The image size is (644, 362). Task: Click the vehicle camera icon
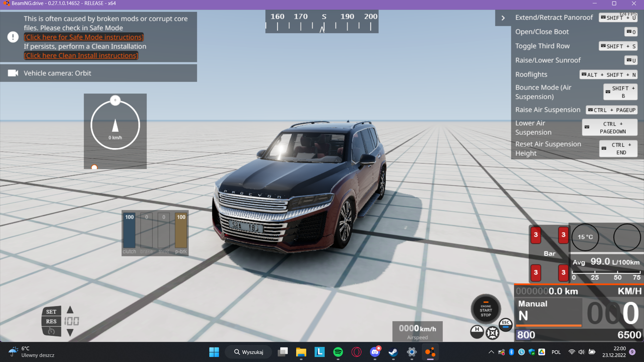tap(13, 73)
